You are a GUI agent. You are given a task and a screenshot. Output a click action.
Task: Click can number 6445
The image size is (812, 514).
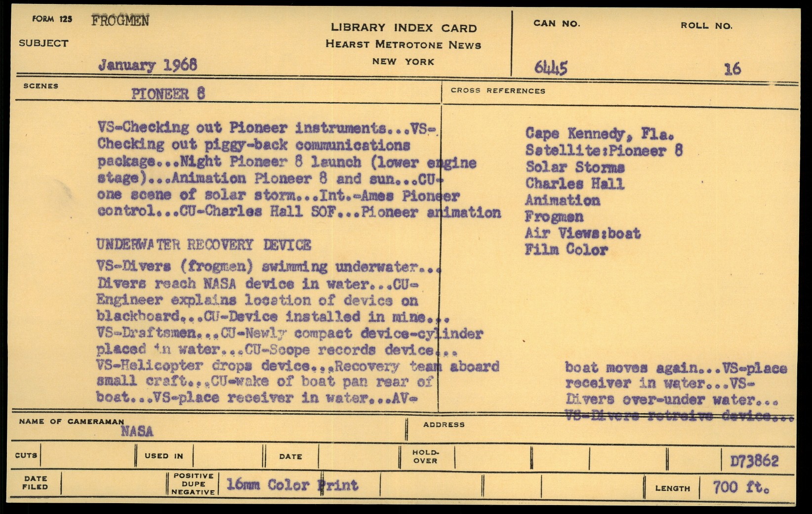pos(551,68)
